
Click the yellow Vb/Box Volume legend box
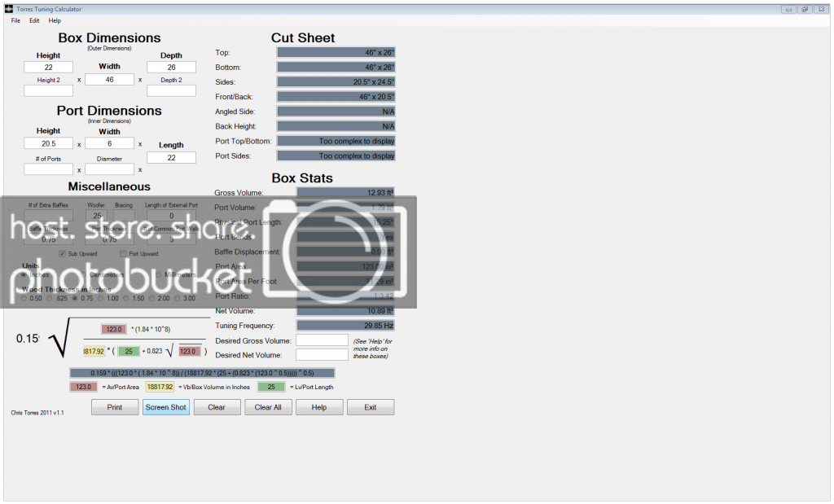(160, 387)
